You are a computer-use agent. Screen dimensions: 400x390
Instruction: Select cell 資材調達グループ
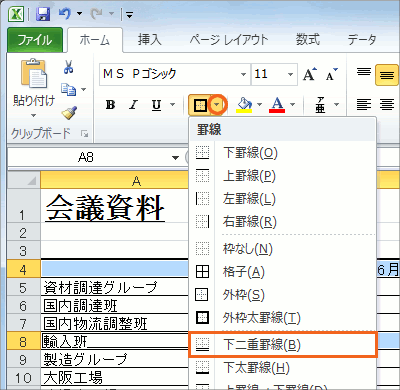point(114,287)
